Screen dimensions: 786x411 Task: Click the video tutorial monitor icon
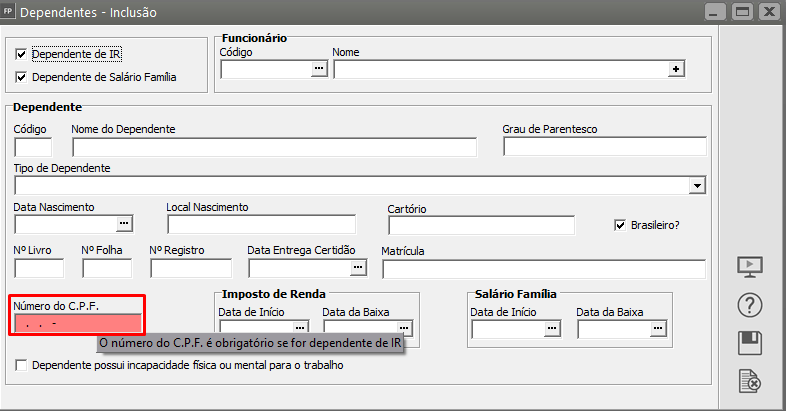click(750, 266)
